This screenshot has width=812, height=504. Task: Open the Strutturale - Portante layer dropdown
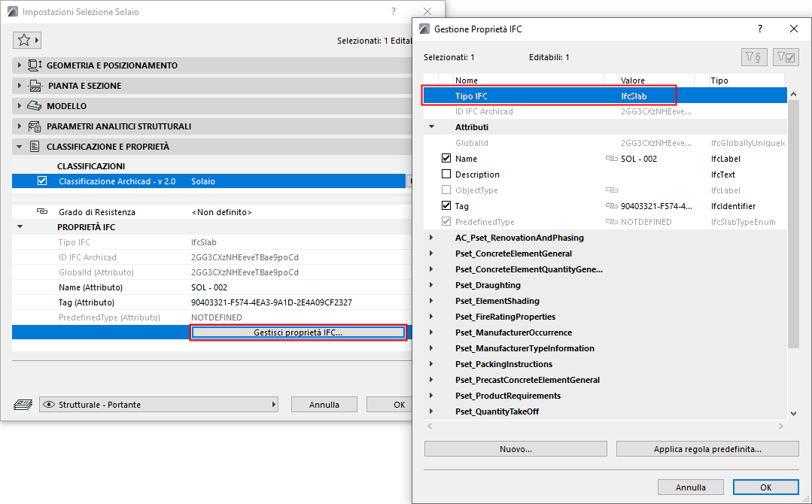[x=159, y=405]
